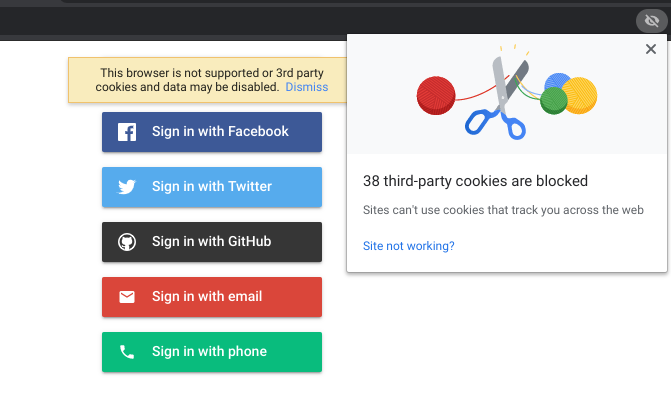Click the browser not supported warning text
671x400 pixels.
tap(190, 80)
